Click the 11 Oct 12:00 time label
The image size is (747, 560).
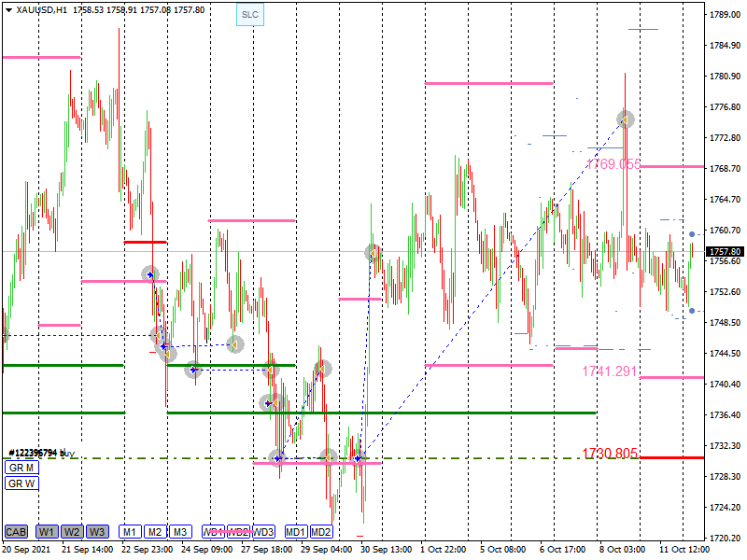click(x=684, y=550)
